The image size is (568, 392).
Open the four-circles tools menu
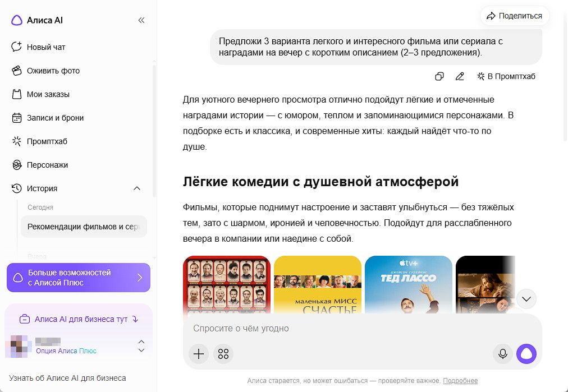coord(223,354)
